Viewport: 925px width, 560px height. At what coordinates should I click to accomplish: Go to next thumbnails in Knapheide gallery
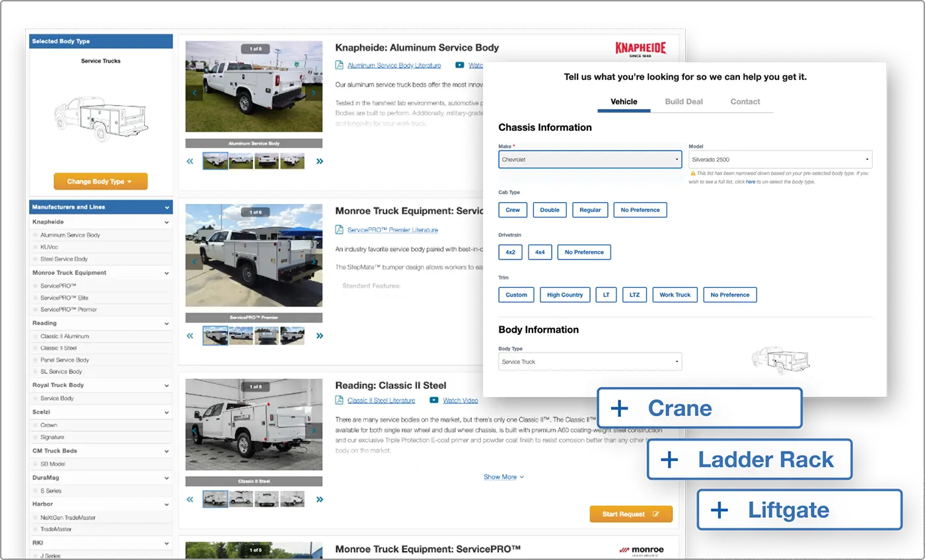(x=320, y=160)
